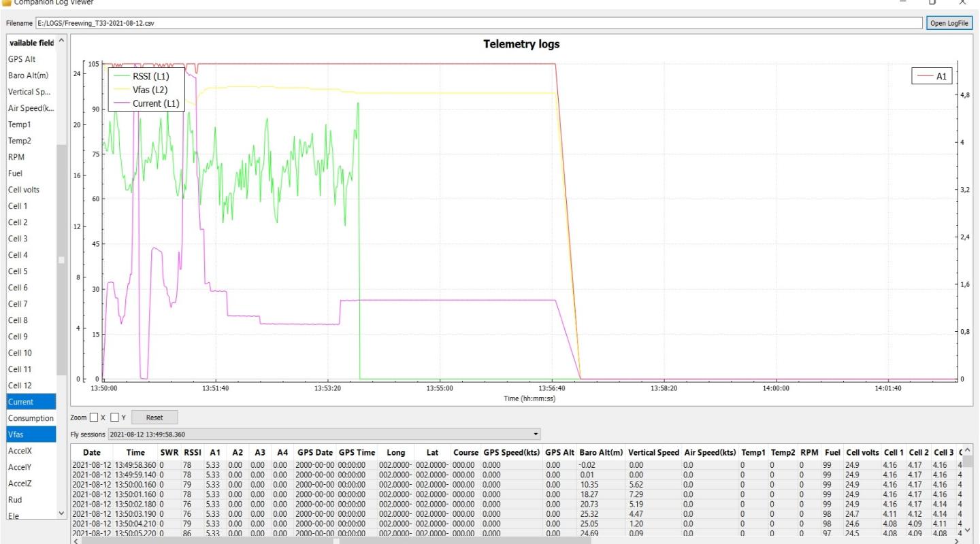
Task: Select the Consumption field in list
Action: (31, 418)
